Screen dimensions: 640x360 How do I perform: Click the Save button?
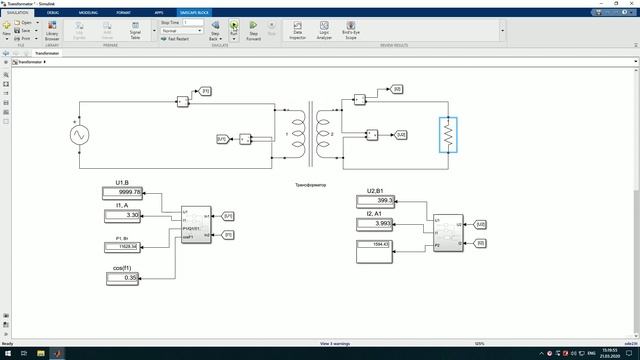pyautogui.click(x=22, y=31)
